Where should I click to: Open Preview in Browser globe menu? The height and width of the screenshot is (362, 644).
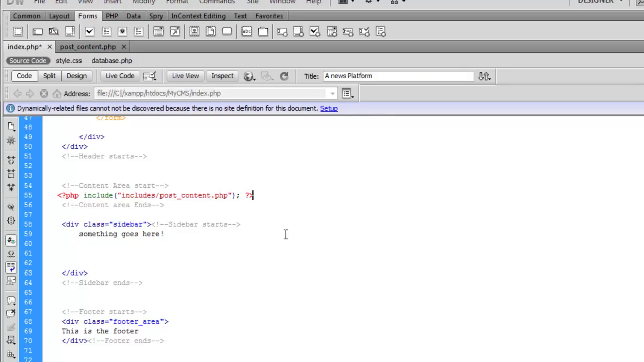tap(249, 76)
